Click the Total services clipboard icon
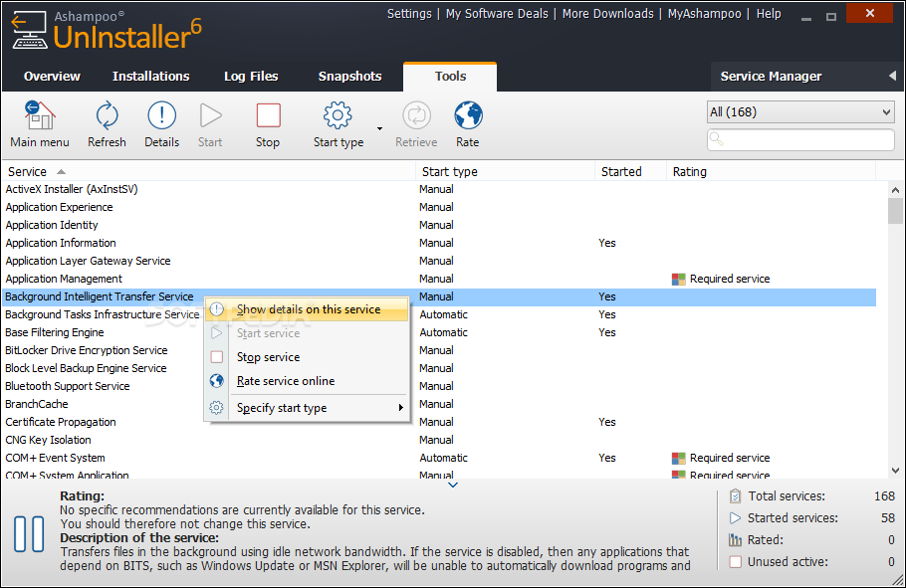This screenshot has height=588, width=906. coord(735,496)
